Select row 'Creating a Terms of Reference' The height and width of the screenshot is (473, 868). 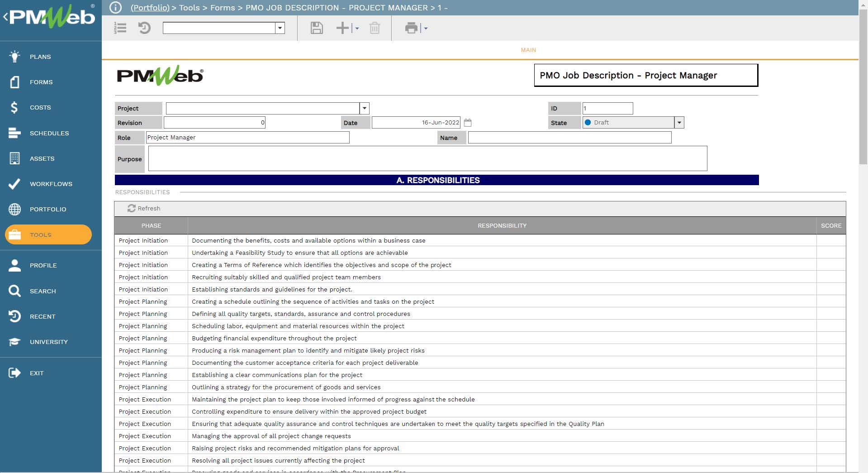click(x=480, y=265)
